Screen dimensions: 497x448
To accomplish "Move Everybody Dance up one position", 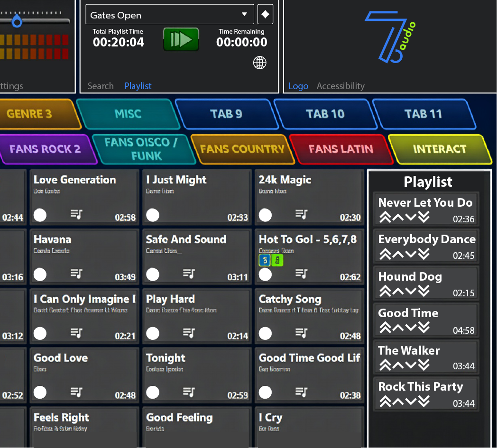I will 398,254.
